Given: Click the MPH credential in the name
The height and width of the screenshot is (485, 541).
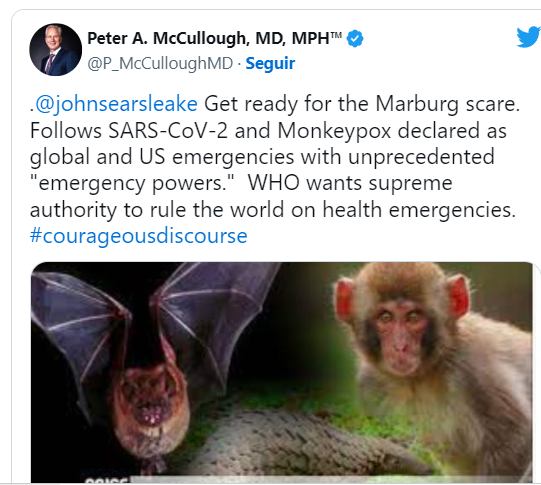Looking at the screenshot, I should point(311,38).
